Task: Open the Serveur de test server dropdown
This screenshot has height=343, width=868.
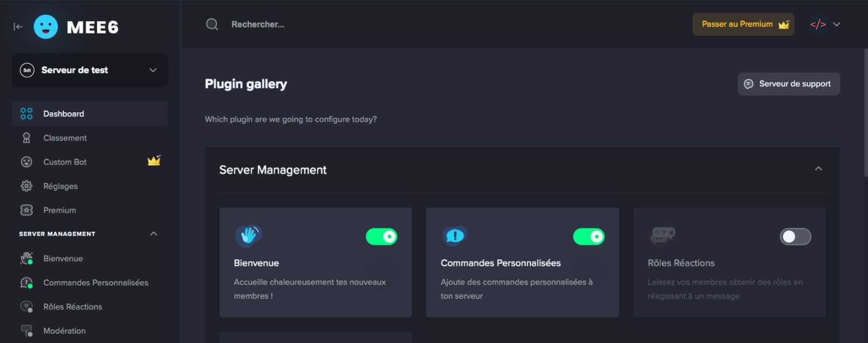Action: pos(90,70)
